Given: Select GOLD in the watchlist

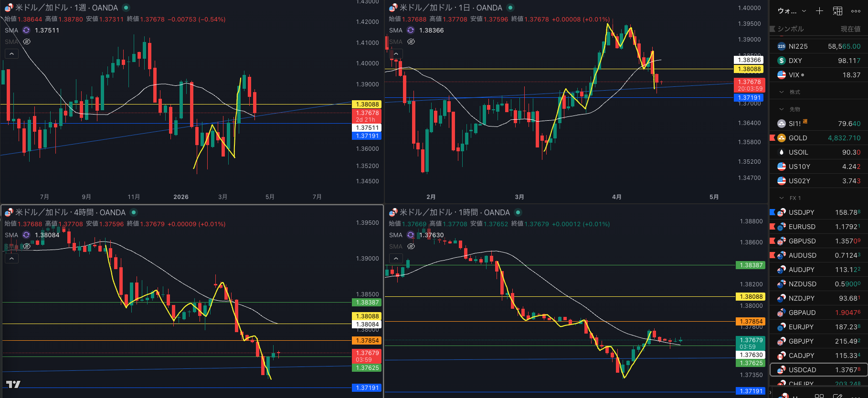Looking at the screenshot, I should coord(798,138).
